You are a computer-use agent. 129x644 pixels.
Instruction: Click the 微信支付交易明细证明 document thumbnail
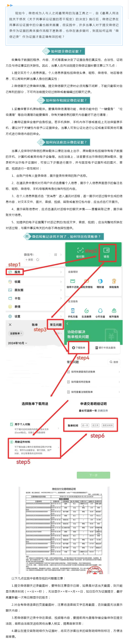[64, 530]
